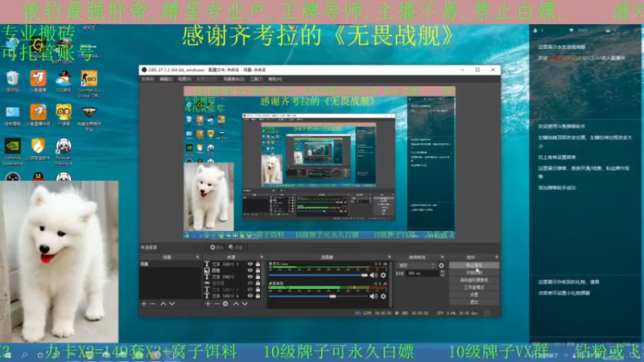Pop out the Sources dock panel

point(262,257)
